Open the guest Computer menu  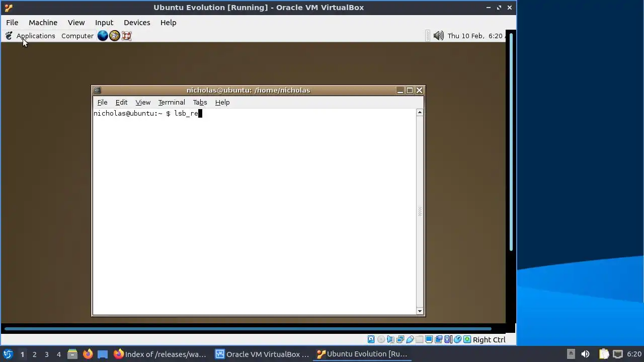click(x=77, y=36)
